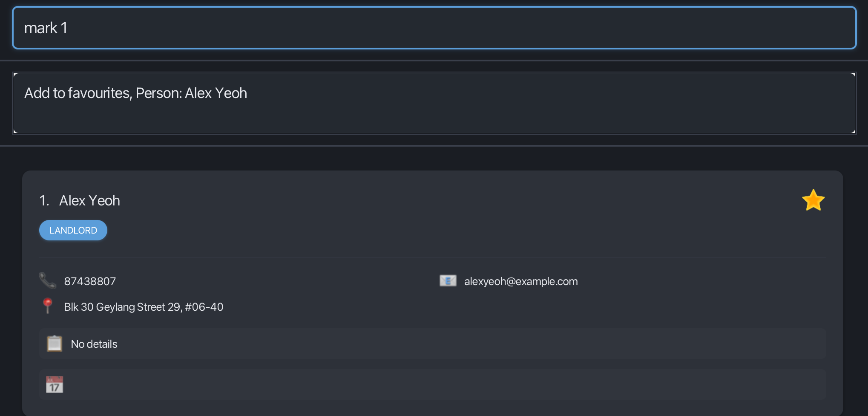Select the LANDLORD tag badge
Image resolution: width=868 pixels, height=416 pixels.
(x=73, y=230)
